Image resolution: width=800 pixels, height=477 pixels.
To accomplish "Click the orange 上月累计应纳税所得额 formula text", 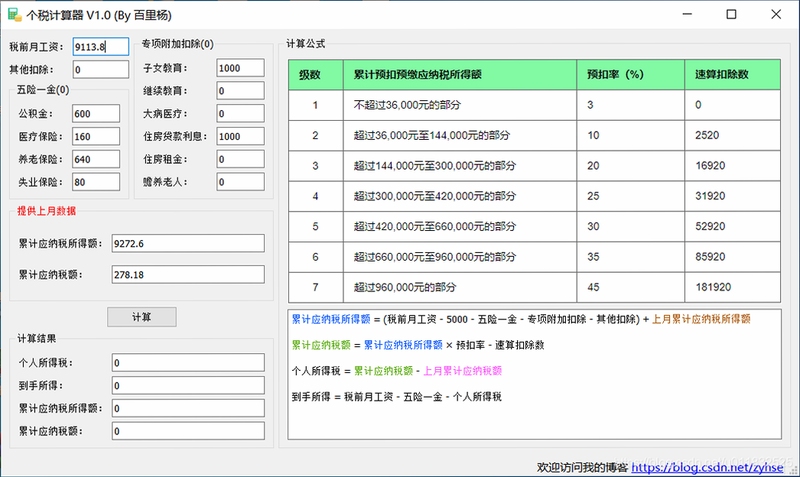I will (701, 319).
